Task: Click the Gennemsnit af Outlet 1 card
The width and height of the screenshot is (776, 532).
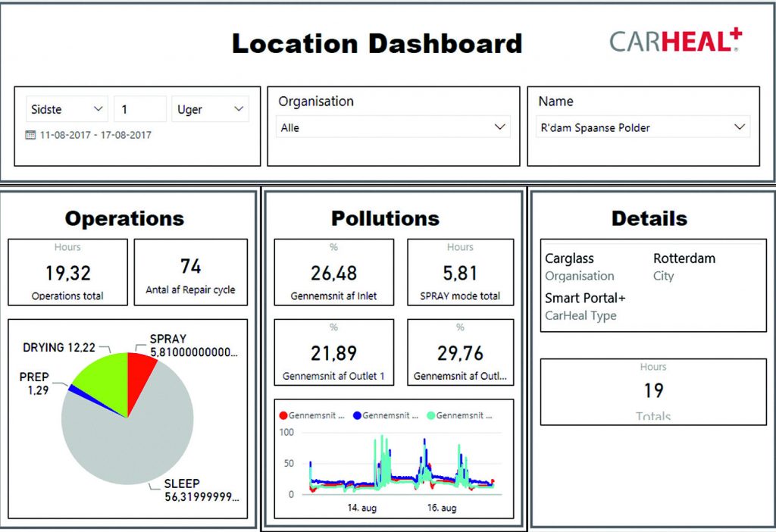Action: coord(333,352)
